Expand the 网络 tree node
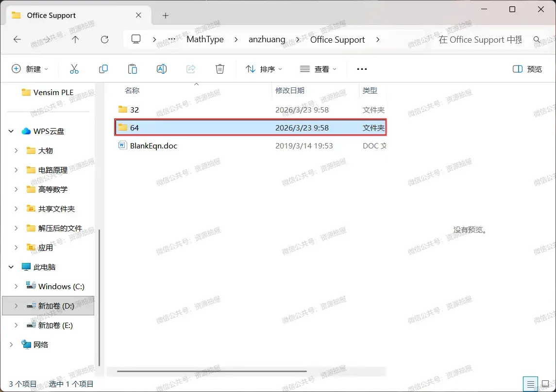Viewport: 556px width, 392px height. pyautogui.click(x=11, y=344)
